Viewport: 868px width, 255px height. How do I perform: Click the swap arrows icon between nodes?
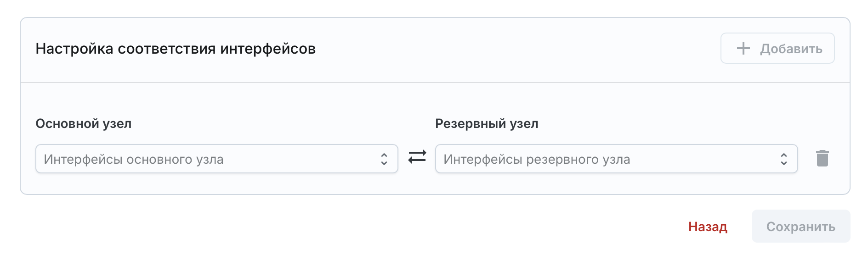417,157
